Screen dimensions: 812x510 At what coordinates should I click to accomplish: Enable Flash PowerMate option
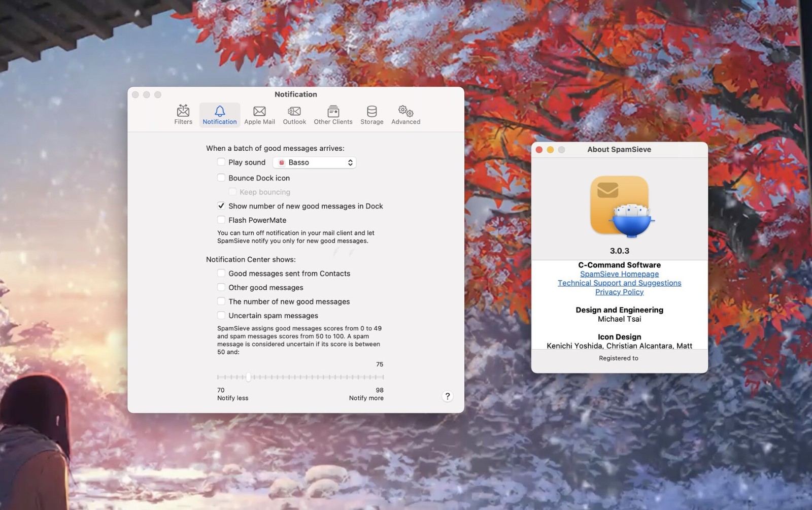click(221, 220)
